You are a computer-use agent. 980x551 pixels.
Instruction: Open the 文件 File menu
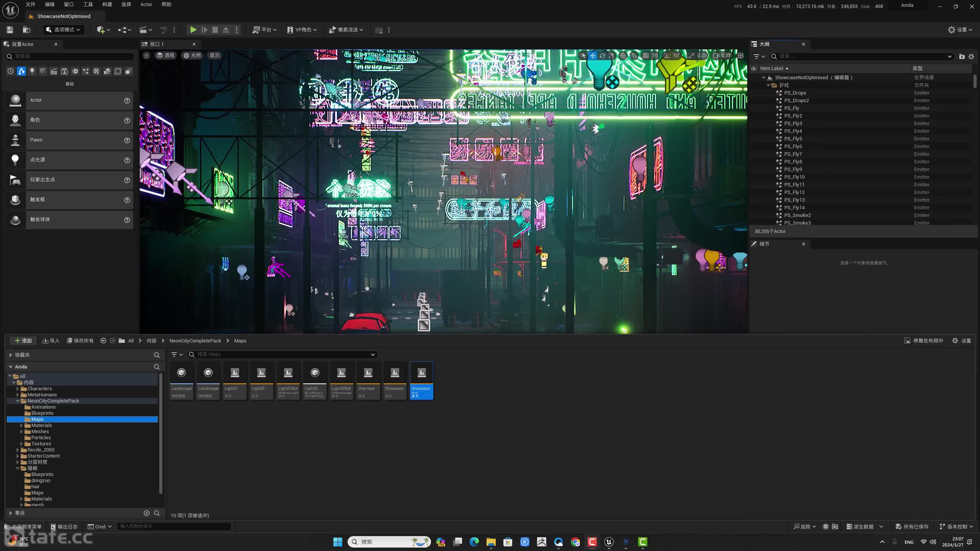pyautogui.click(x=31, y=5)
